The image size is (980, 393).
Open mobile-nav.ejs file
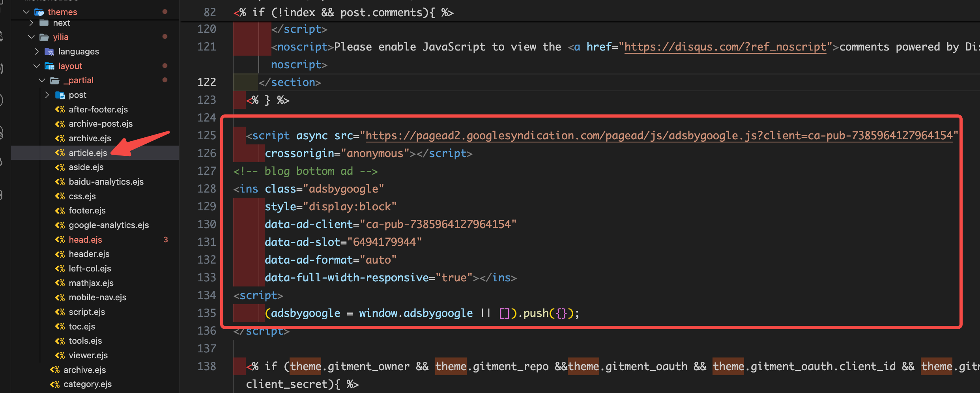pos(97,298)
